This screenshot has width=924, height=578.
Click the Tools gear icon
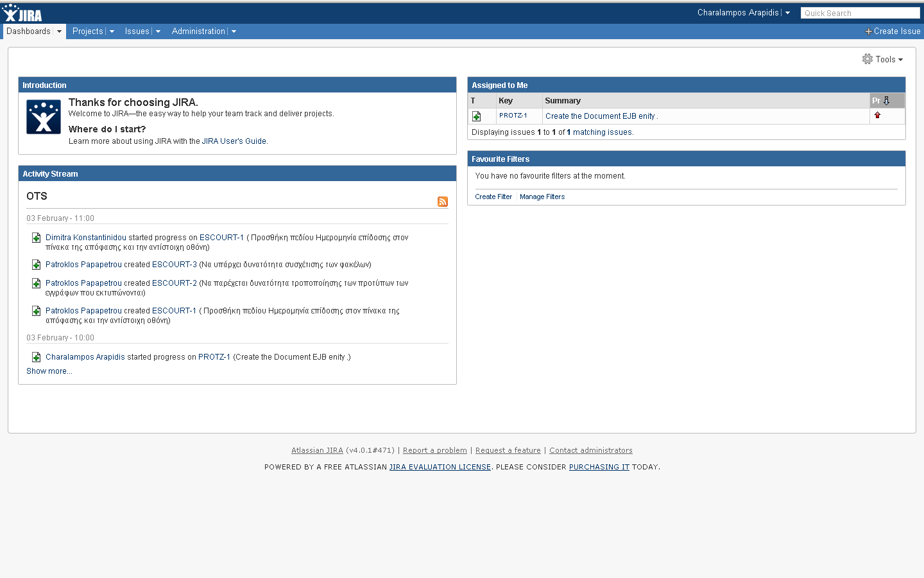coord(868,59)
